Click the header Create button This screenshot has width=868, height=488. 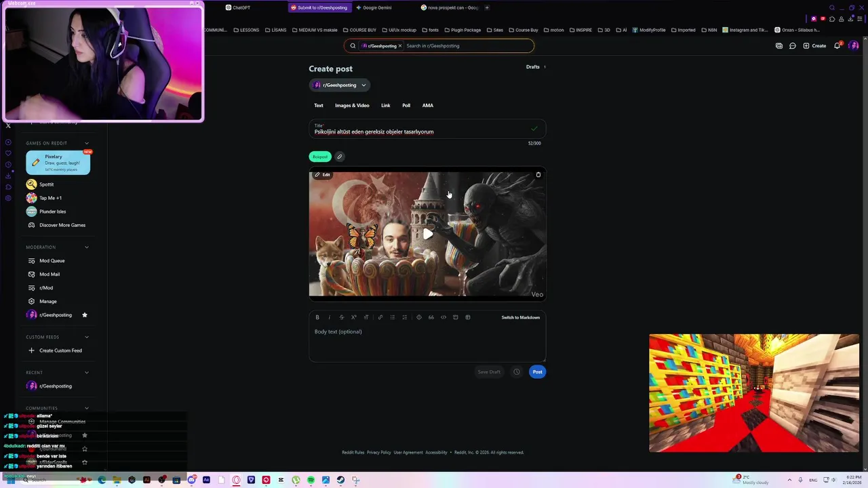pyautogui.click(x=814, y=46)
